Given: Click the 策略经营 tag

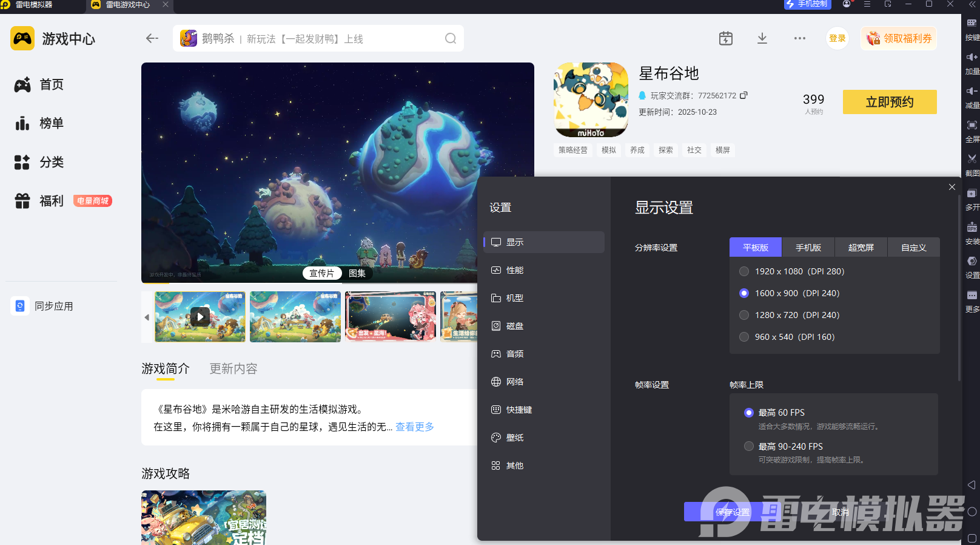Looking at the screenshot, I should (x=573, y=150).
